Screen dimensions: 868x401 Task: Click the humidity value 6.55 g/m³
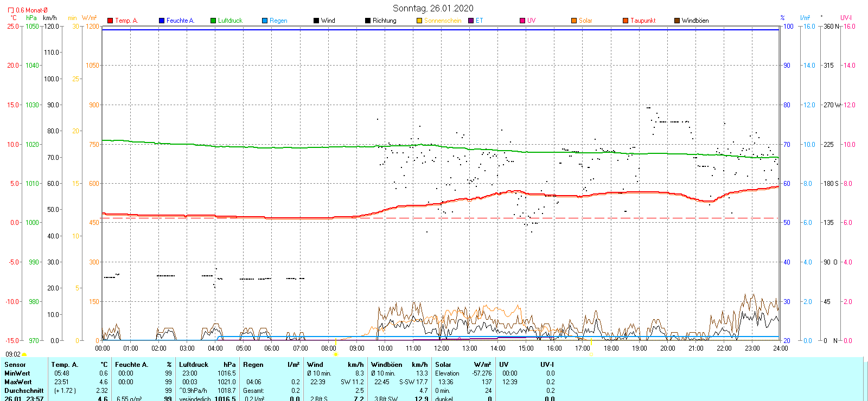129,399
